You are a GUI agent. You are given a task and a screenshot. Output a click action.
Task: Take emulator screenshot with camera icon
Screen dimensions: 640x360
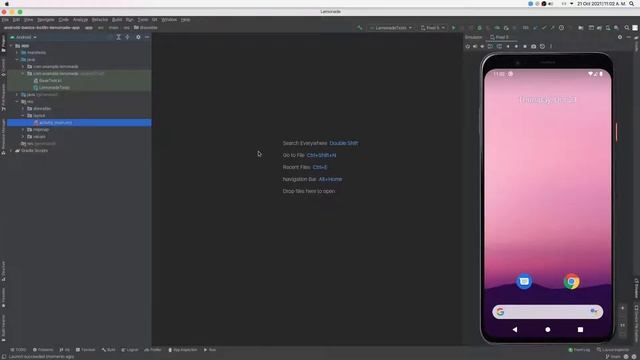click(x=533, y=47)
